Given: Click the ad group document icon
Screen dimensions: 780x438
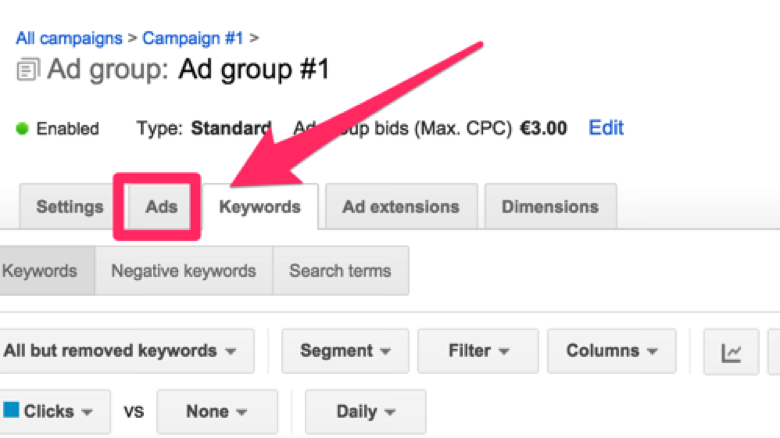Looking at the screenshot, I should (x=27, y=71).
